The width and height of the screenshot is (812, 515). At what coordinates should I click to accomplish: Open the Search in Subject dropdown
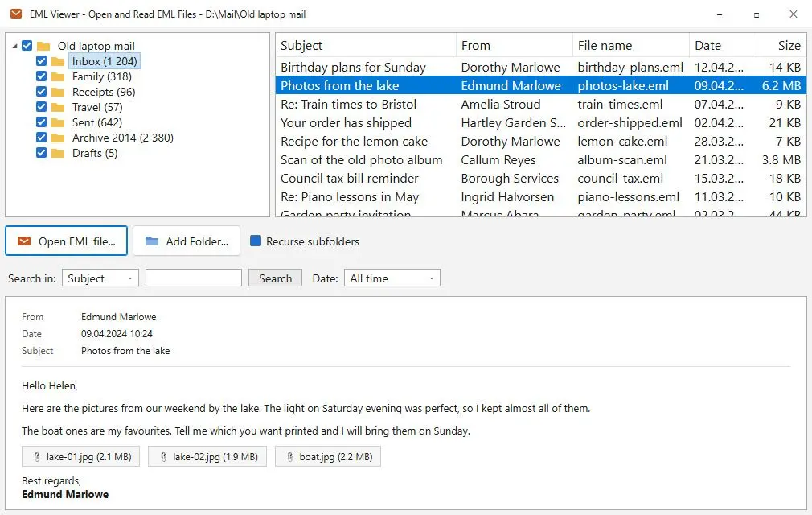[100, 278]
